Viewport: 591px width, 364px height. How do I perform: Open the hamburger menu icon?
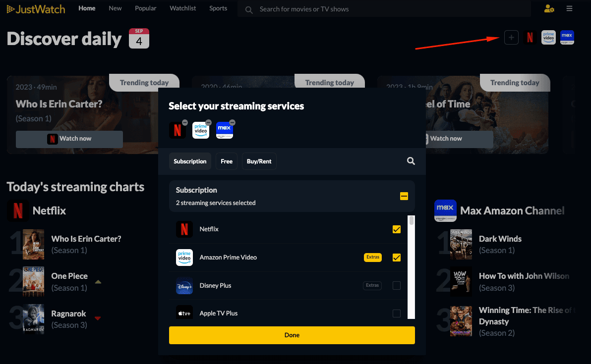[570, 8]
